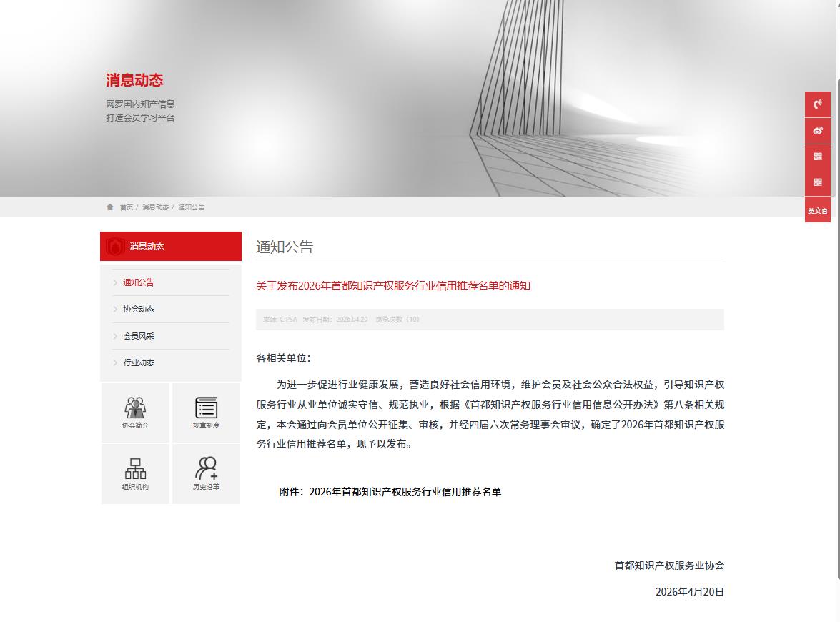Click the red 消息动态 sidebar header
The height and width of the screenshot is (622, 840).
[x=171, y=247]
